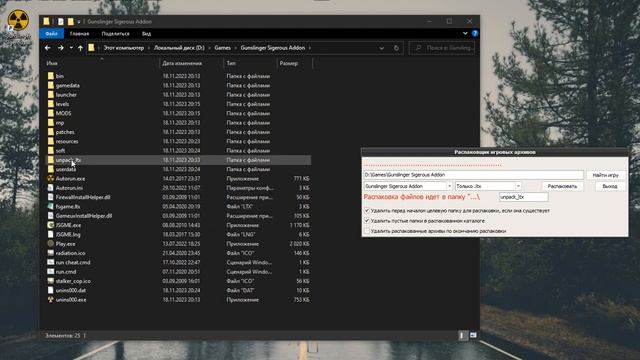
Task: Select the Autorun.ini file icon
Action: [51, 188]
